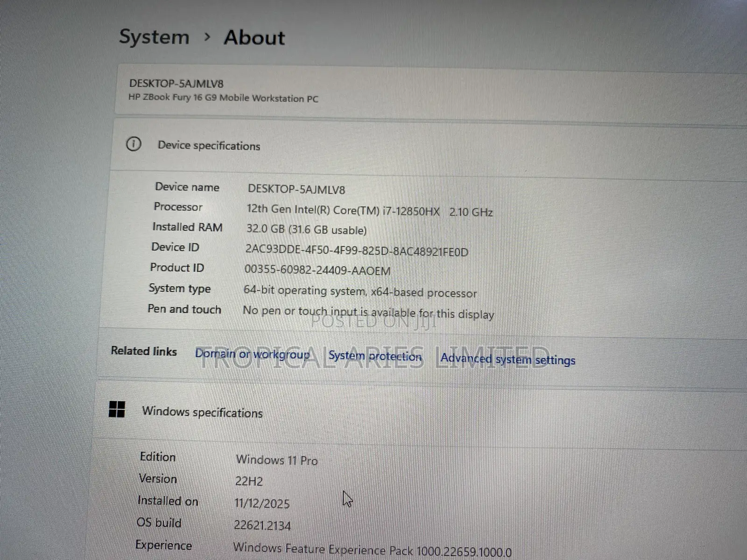Image resolution: width=747 pixels, height=560 pixels.
Task: Click the Installed on label
Action: coord(168,501)
